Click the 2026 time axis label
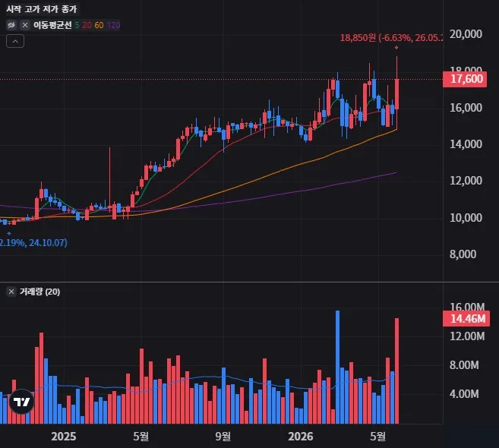499x448 pixels. coord(301,436)
